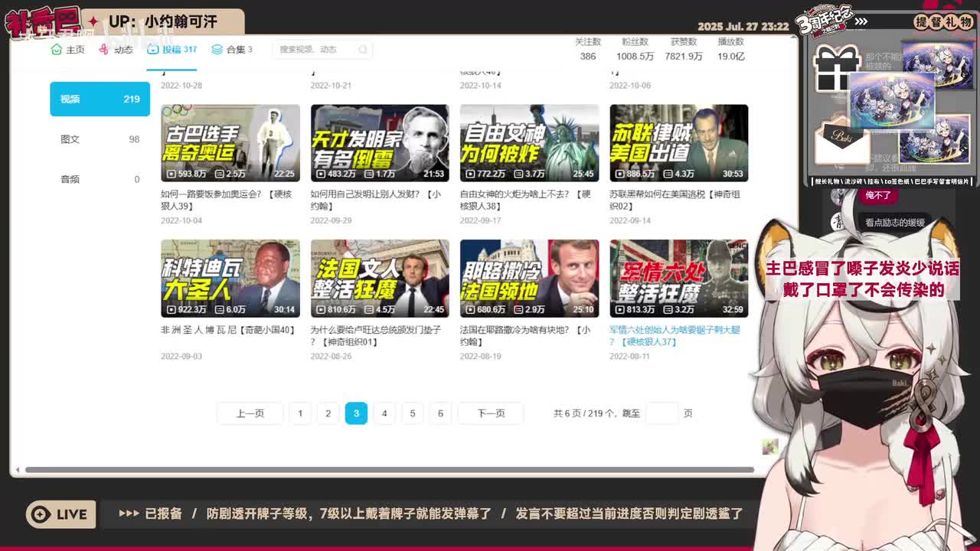Open the 合集 3 tab
The height and width of the screenshot is (551, 980).
[232, 49]
